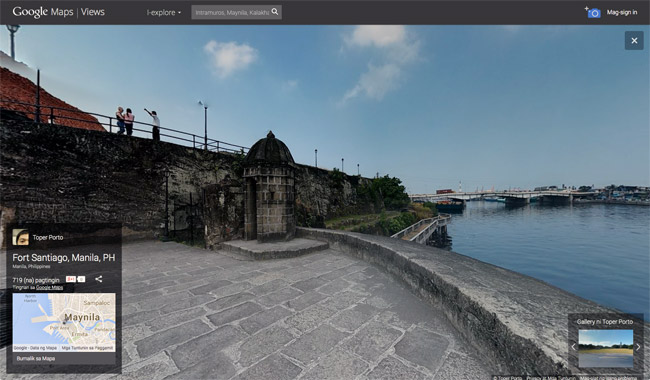650x380 pixels.
Task: Click the location marker on mini map
Action: tap(64, 322)
